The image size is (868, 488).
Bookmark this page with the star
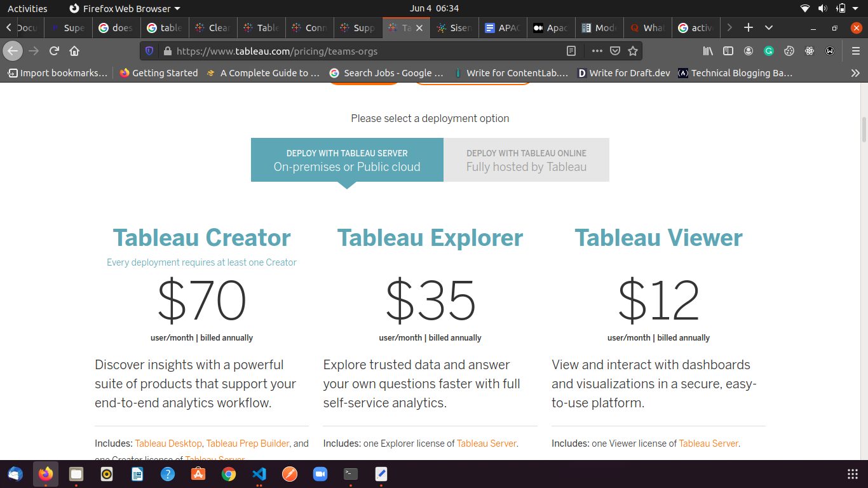click(x=632, y=51)
